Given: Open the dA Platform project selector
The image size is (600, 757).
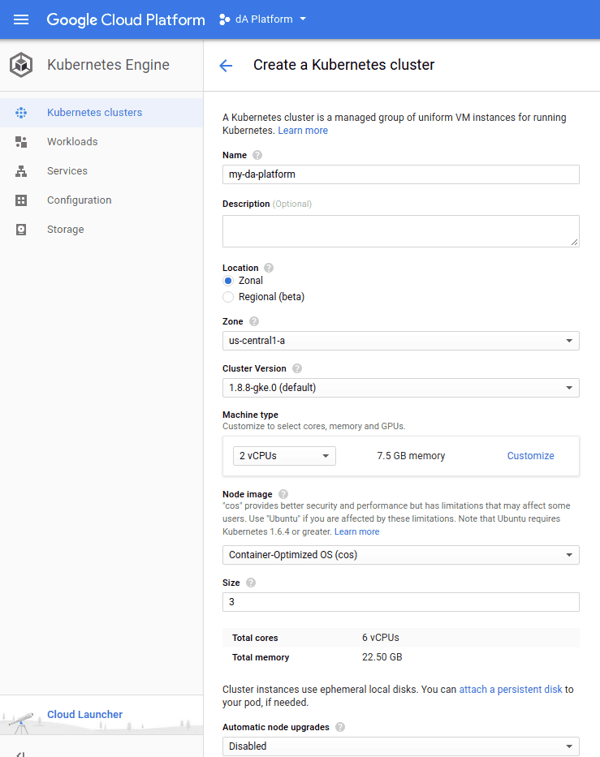Looking at the screenshot, I should click(263, 19).
